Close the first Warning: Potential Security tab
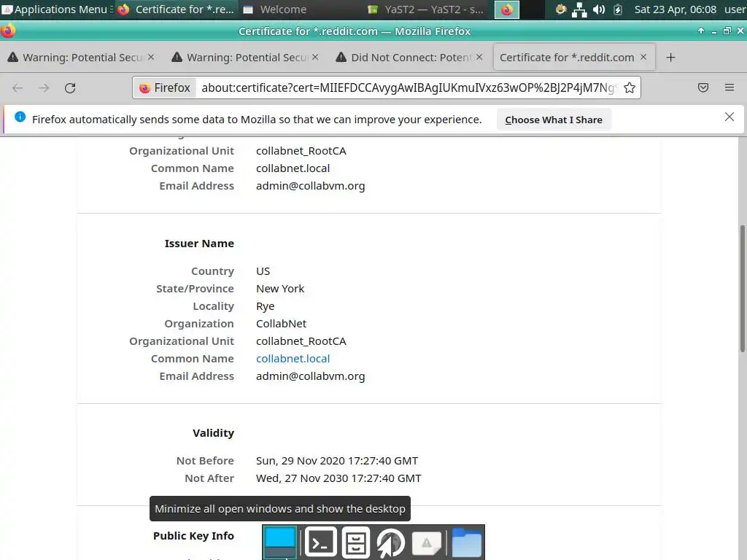Viewport: 747px width, 560px height. tap(151, 57)
